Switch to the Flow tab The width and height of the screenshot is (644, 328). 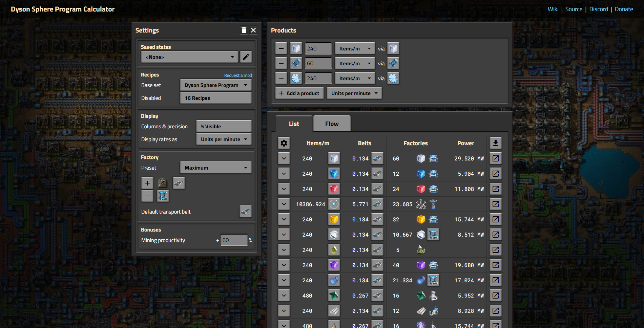tap(332, 124)
